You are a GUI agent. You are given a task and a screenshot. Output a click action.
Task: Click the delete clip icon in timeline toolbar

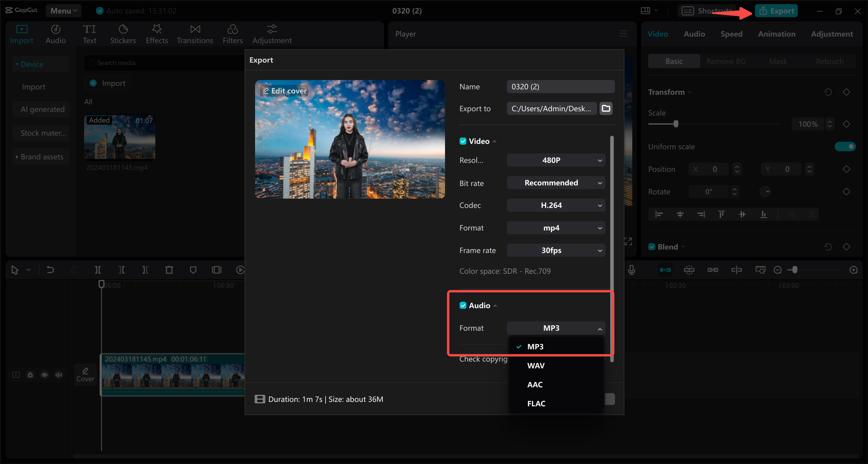click(x=169, y=270)
